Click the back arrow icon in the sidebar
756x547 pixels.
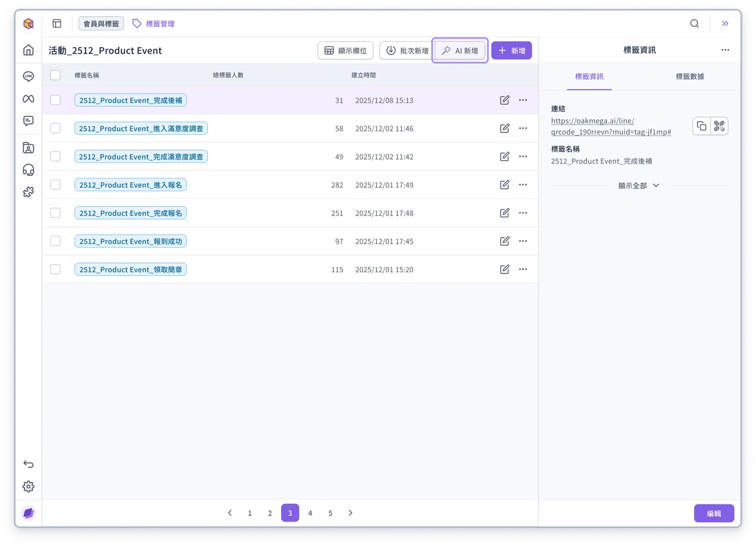click(x=28, y=464)
